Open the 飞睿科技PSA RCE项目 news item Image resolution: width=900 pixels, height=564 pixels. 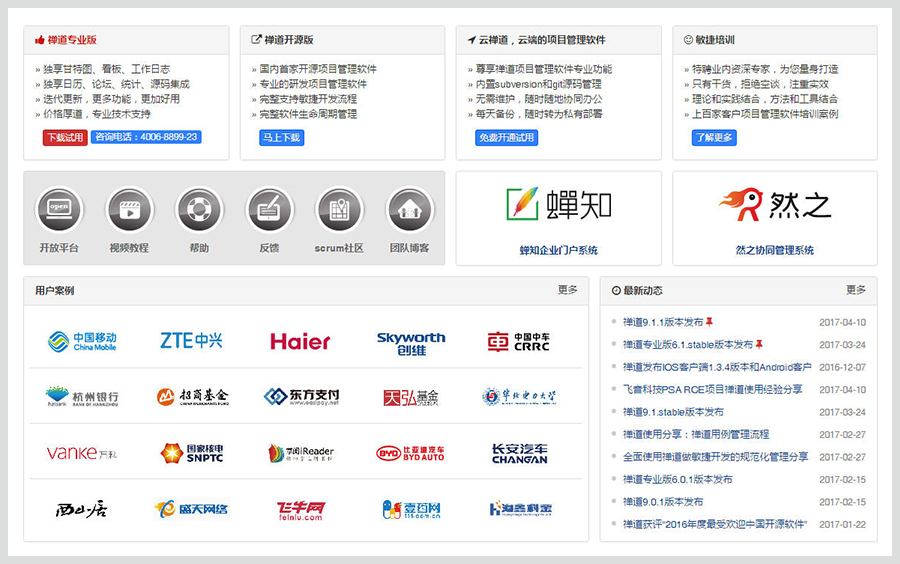point(712,390)
